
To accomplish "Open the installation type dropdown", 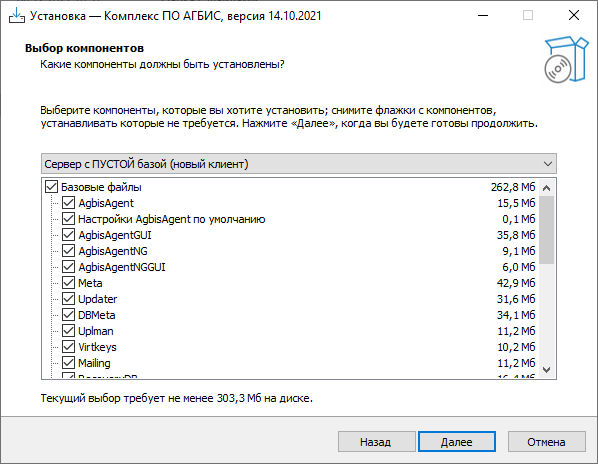I will tap(299, 164).
